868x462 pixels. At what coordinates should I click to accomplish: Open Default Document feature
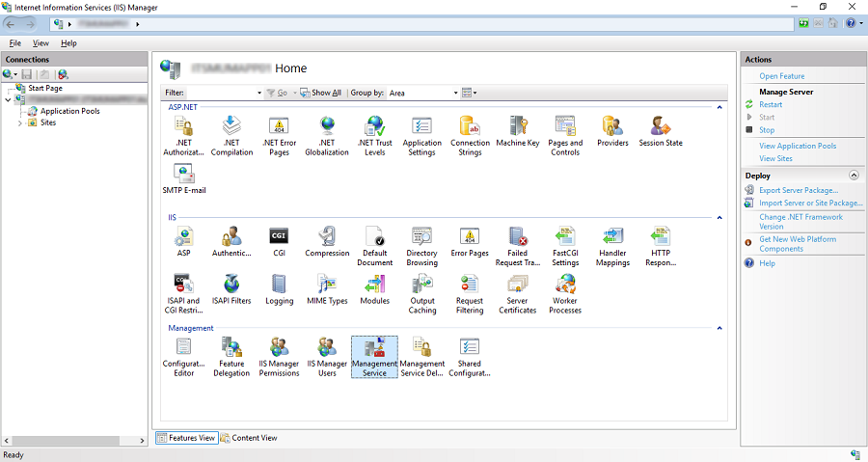pyautogui.click(x=375, y=246)
